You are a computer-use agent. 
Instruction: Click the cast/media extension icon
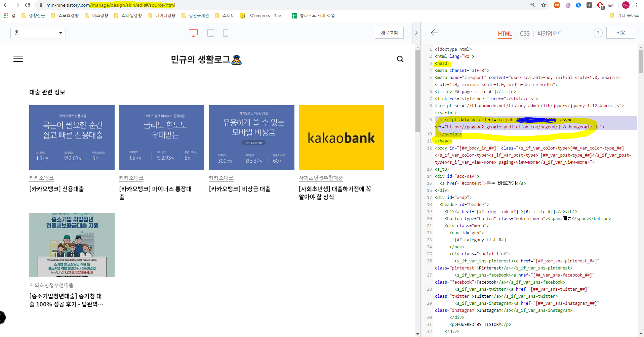[x=611, y=5]
